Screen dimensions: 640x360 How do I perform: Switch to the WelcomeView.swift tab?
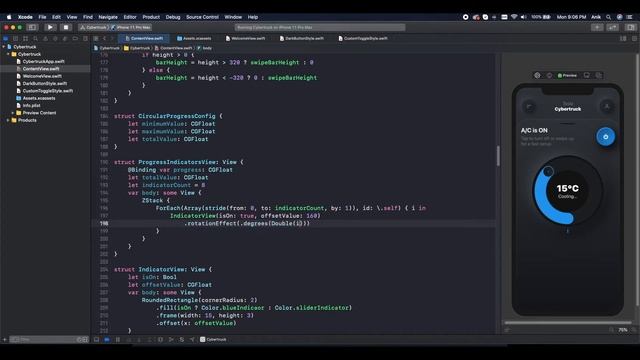coord(245,38)
